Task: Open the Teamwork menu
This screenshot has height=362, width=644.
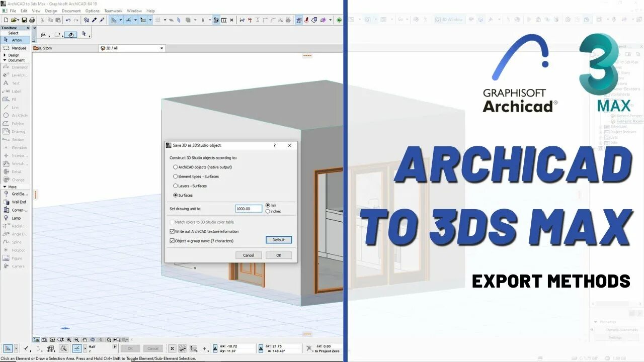Action: point(113,11)
